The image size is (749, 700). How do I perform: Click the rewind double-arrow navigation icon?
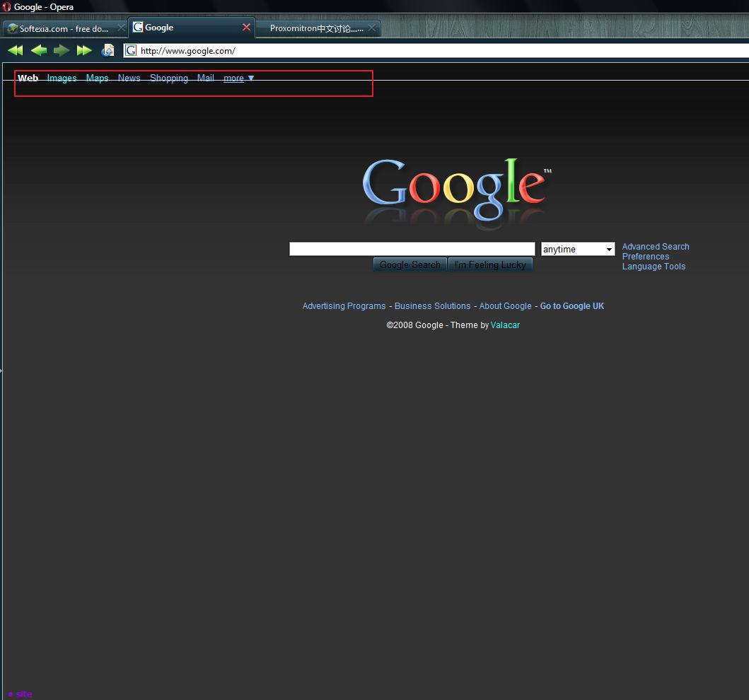pos(16,50)
